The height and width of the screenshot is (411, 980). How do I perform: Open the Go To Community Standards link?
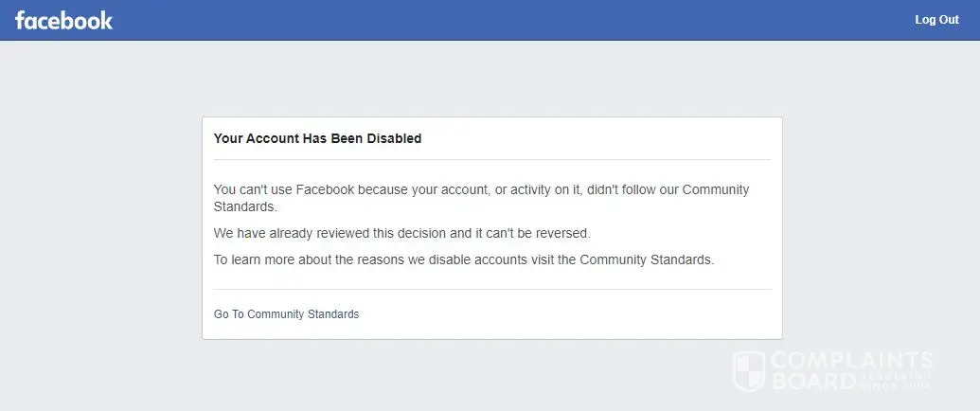(286, 314)
